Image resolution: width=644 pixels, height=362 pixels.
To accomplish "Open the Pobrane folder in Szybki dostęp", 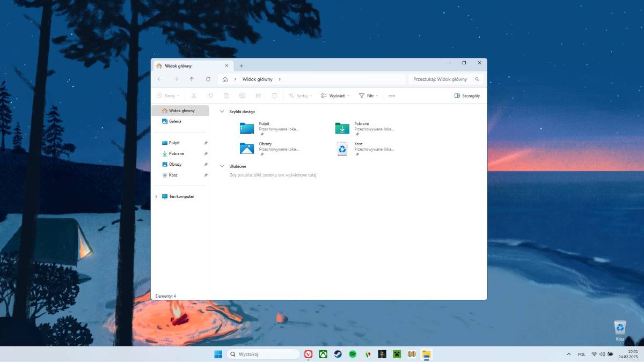I will [342, 128].
